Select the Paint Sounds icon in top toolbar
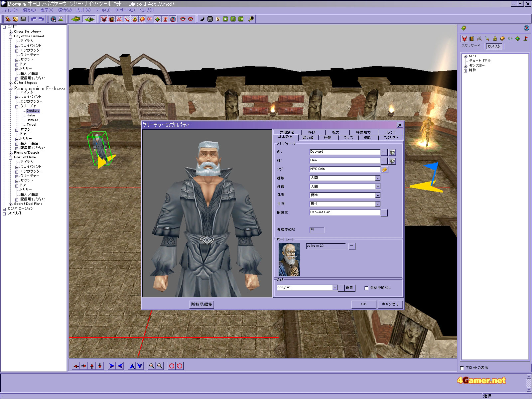Screen dimensions: 532x399 (150, 19)
